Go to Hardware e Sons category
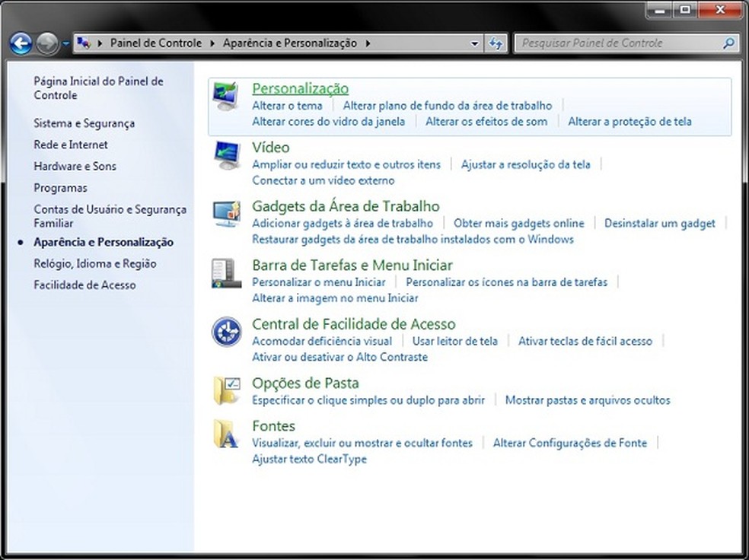 click(x=75, y=166)
